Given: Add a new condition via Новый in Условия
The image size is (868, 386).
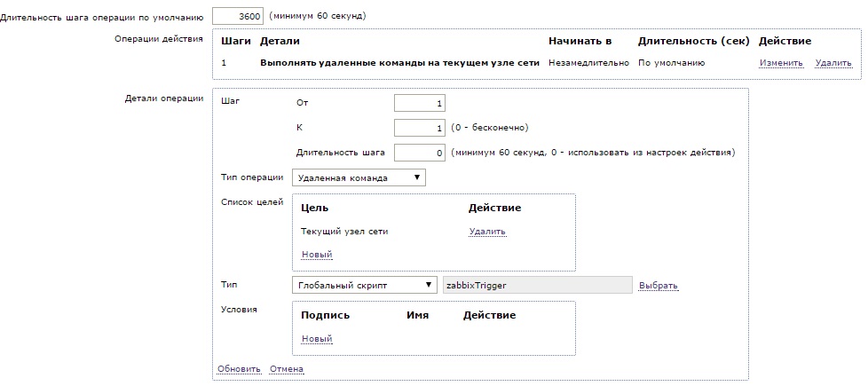Looking at the screenshot, I should click(x=316, y=339).
